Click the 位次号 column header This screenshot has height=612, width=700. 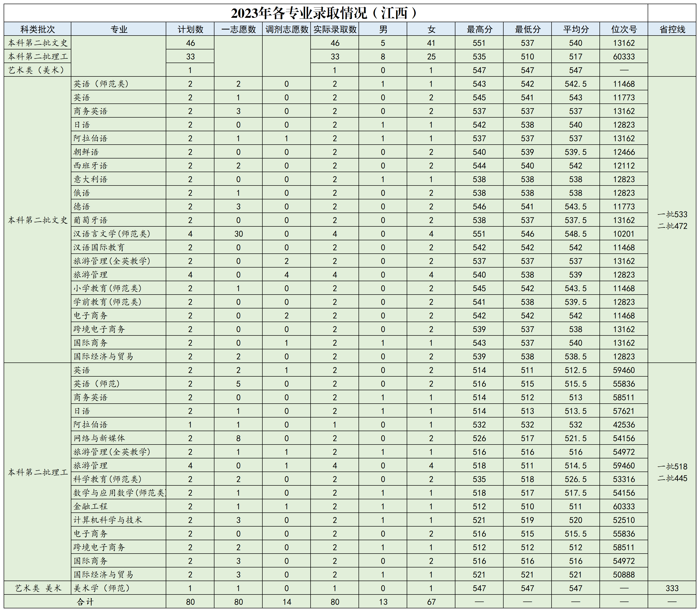click(x=624, y=29)
